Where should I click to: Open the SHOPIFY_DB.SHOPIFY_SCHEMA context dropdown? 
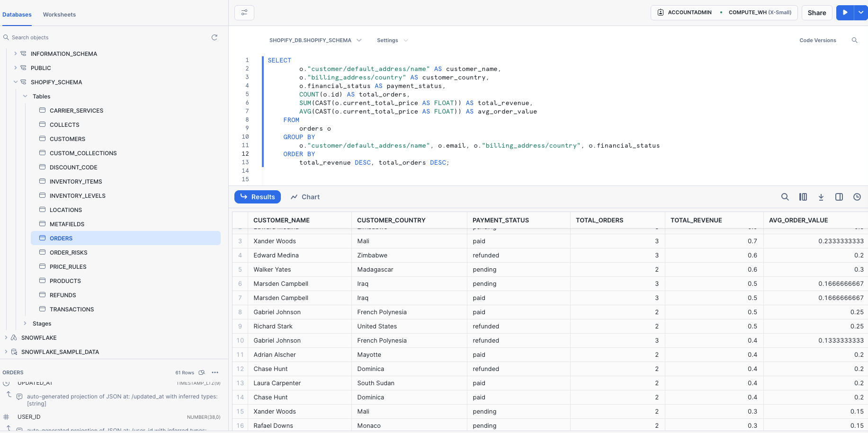coord(315,40)
